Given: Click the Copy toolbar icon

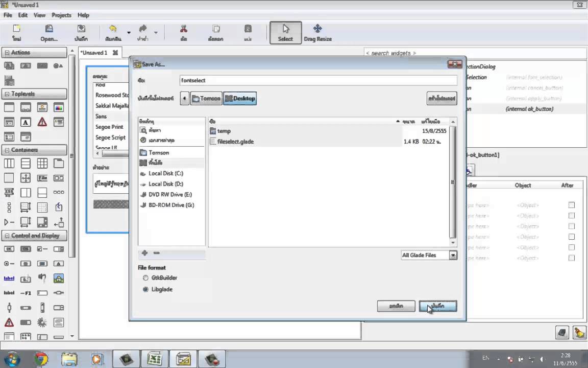Looking at the screenshot, I should pos(215,33).
